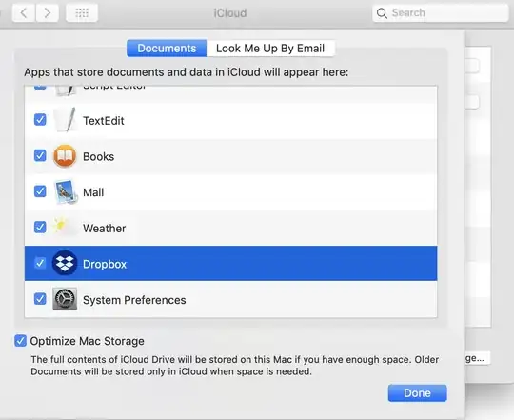This screenshot has width=514, height=420.
Task: Select the Weather row label
Action: click(x=105, y=228)
